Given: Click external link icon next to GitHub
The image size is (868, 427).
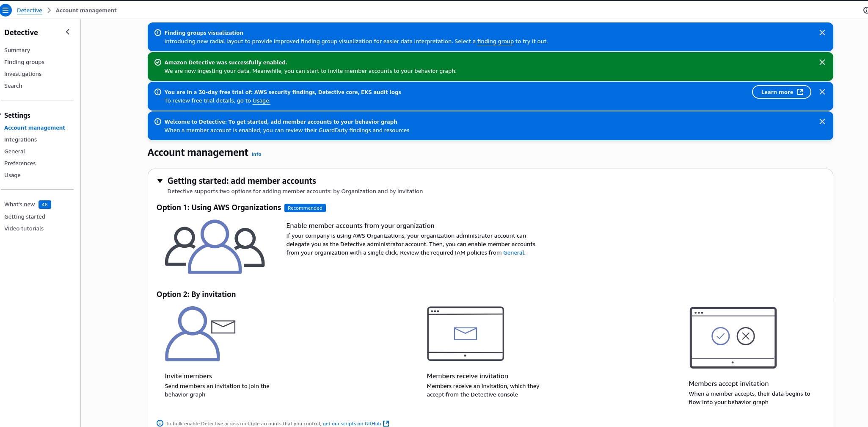Looking at the screenshot, I should pos(386,424).
